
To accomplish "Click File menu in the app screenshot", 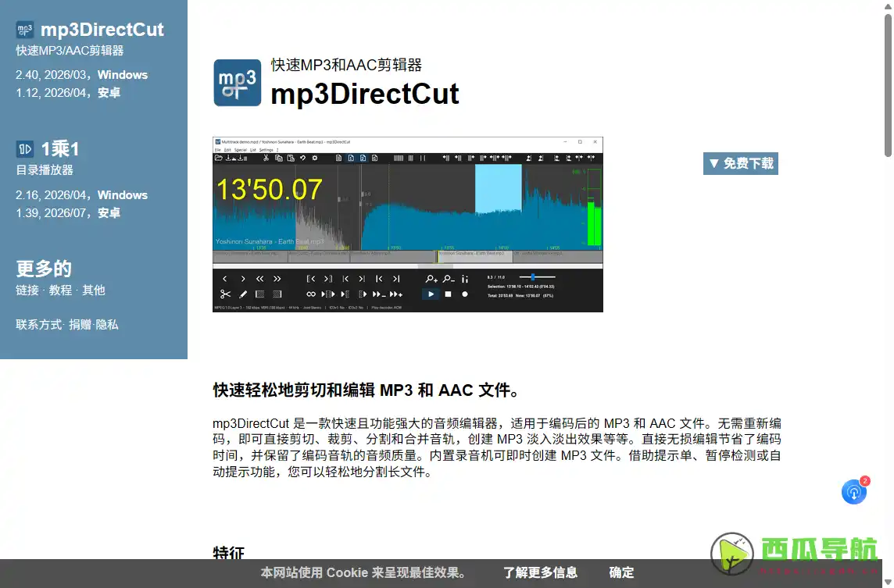I will click(x=218, y=150).
